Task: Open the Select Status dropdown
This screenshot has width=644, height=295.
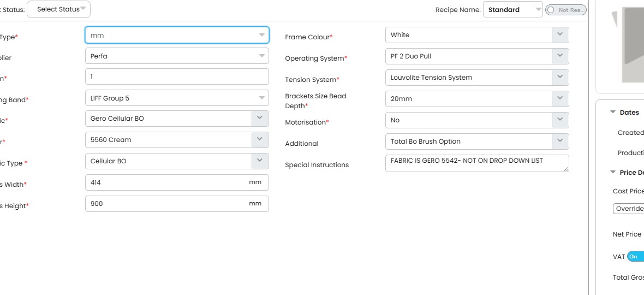Action: coord(59,9)
